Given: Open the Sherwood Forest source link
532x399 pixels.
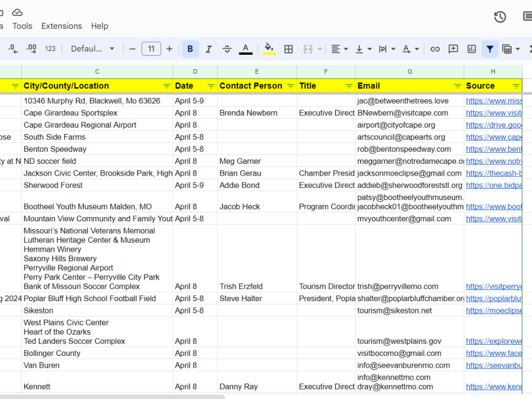Looking at the screenshot, I should point(494,186).
